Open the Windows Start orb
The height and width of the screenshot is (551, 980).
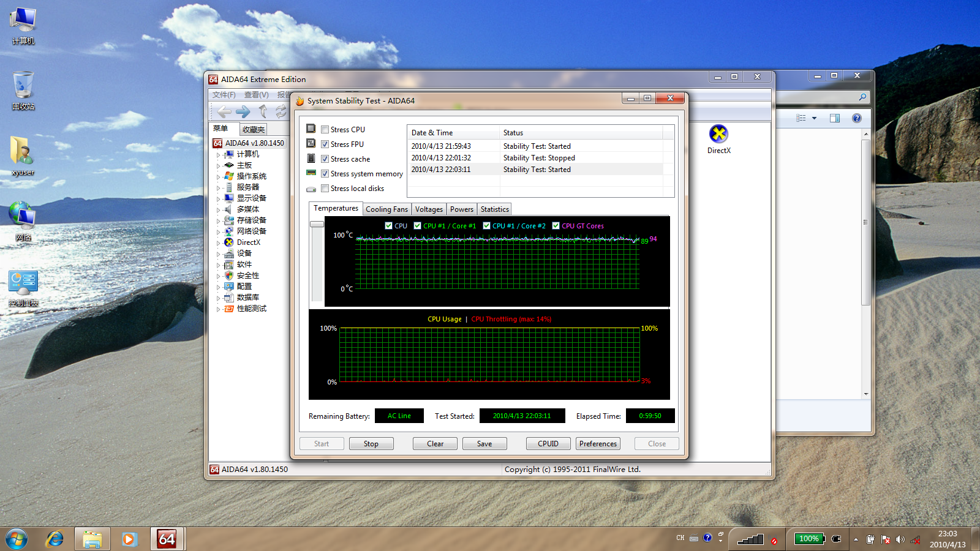17,539
